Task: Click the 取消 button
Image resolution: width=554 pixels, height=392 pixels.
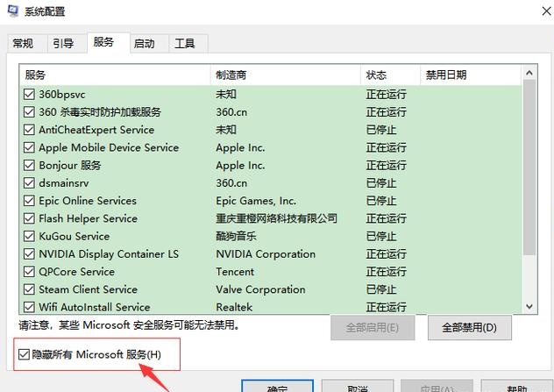Action: (358, 387)
